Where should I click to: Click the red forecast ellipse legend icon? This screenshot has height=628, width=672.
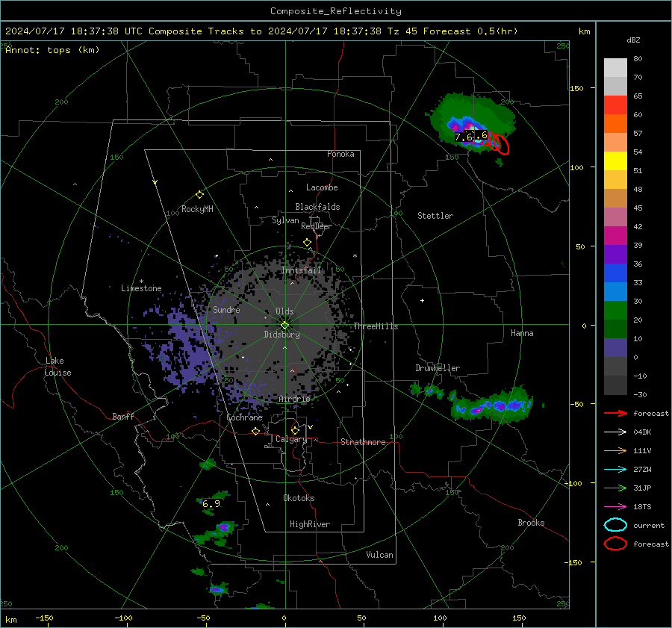pyautogui.click(x=615, y=544)
